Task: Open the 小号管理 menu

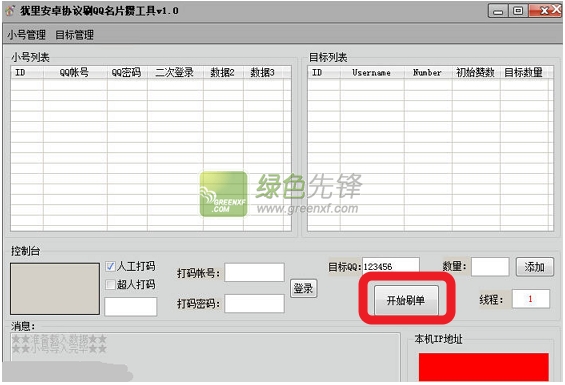Action: click(26, 35)
